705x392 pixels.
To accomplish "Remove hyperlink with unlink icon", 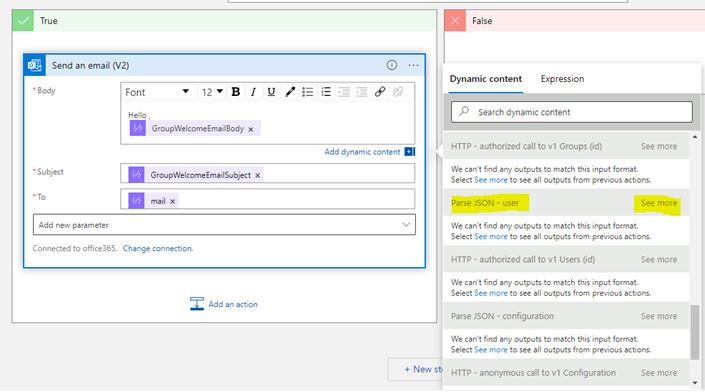I will (x=398, y=92).
